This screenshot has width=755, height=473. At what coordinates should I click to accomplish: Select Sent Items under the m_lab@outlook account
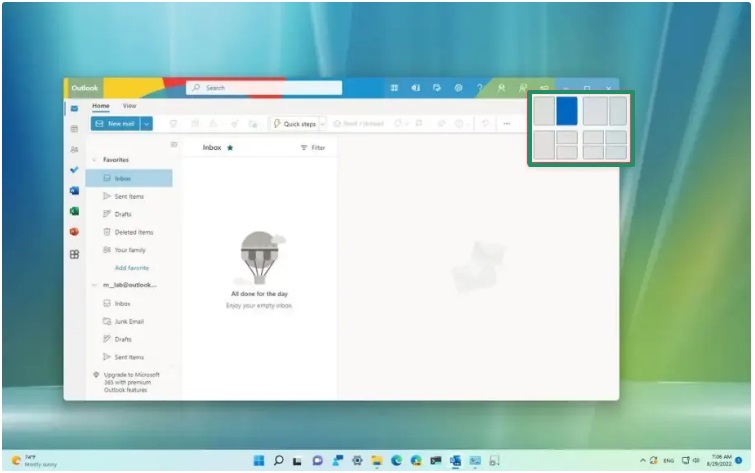129,357
